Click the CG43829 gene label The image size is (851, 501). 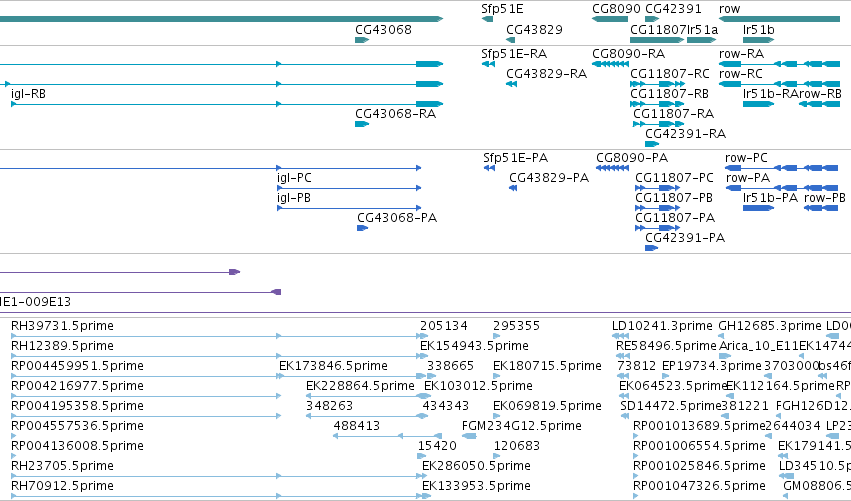click(x=534, y=29)
